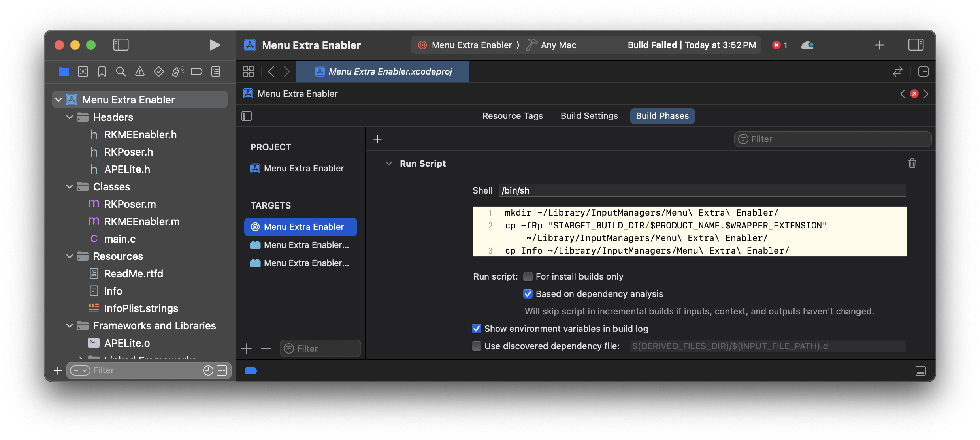980x440 pixels.
Task: Click the plus button in the toolbar
Action: coord(880,45)
